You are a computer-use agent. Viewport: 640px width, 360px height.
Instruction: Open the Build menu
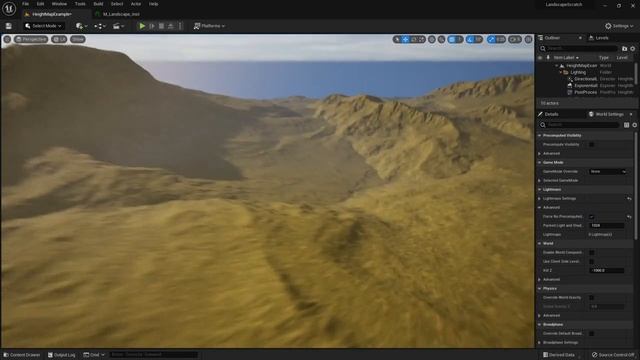click(x=98, y=4)
